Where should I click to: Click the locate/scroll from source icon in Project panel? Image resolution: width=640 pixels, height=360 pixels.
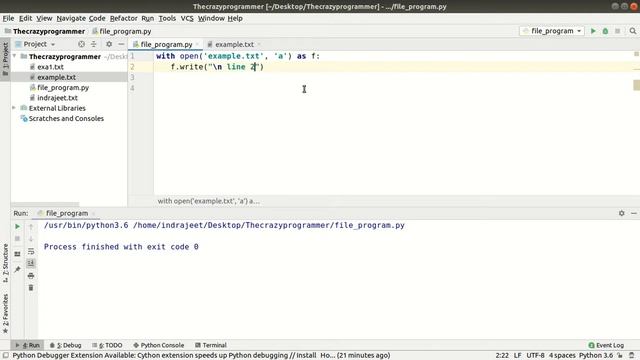pyautogui.click(x=81, y=44)
